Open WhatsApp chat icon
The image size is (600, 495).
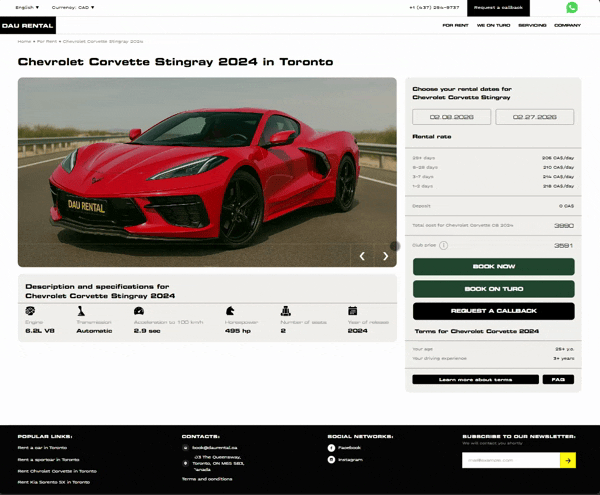click(x=572, y=7)
